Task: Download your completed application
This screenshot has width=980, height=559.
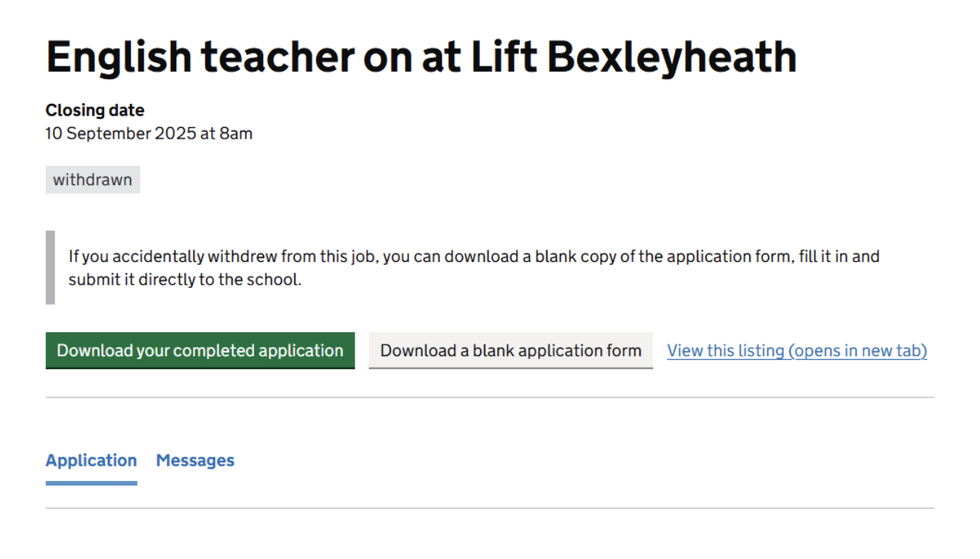Action: tap(200, 351)
